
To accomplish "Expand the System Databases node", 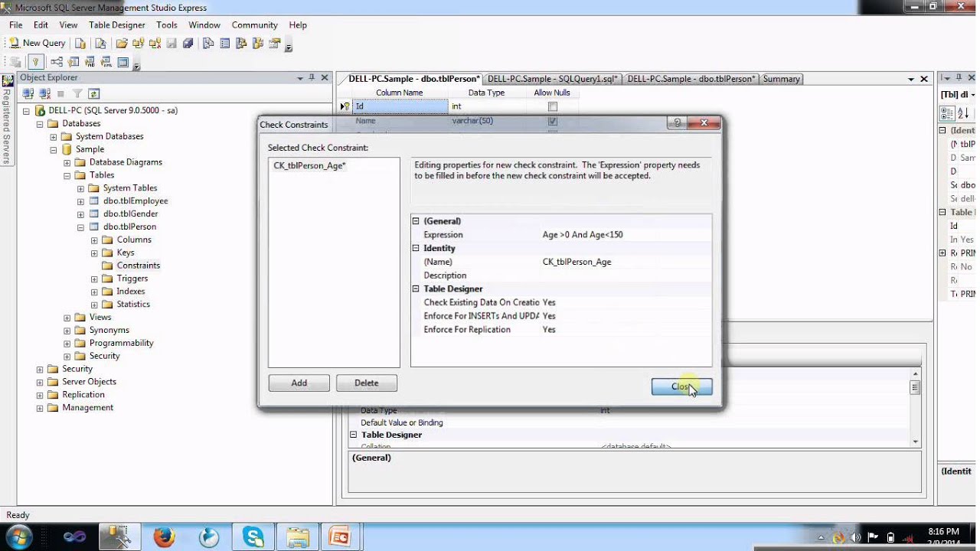I will [x=54, y=137].
